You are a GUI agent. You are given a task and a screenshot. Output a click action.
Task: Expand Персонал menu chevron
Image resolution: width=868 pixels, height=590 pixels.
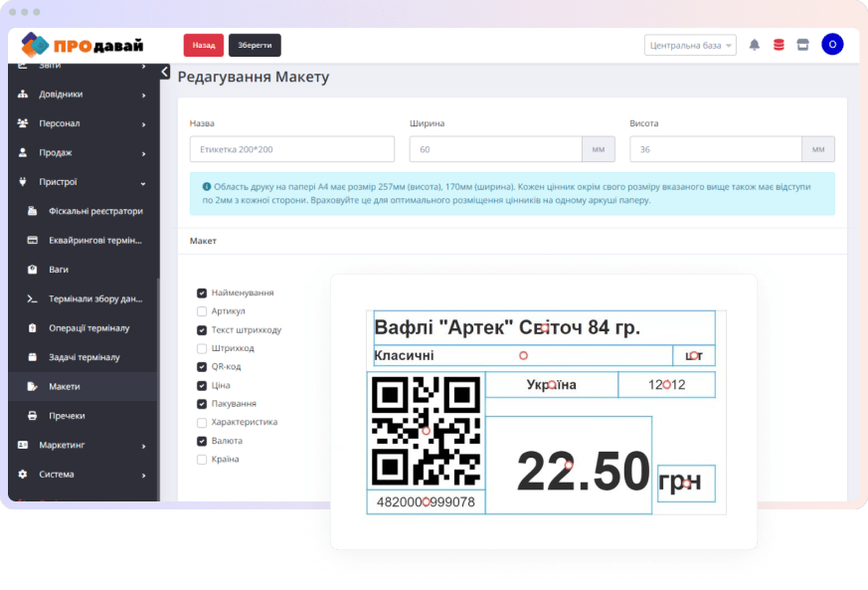pyautogui.click(x=144, y=124)
